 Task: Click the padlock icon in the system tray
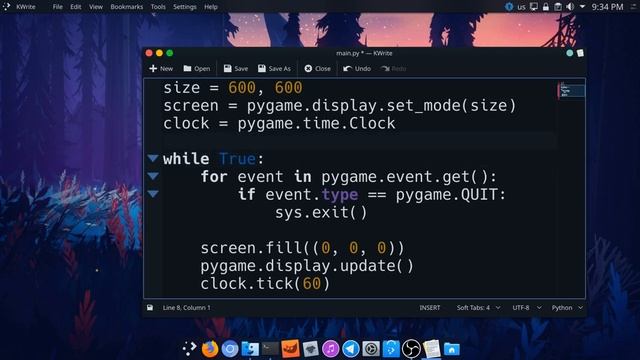point(546,7)
